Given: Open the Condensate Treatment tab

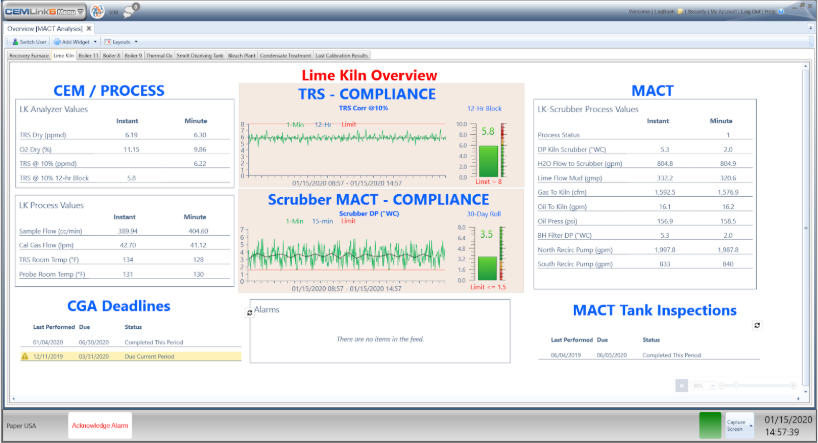Looking at the screenshot, I should [285, 55].
